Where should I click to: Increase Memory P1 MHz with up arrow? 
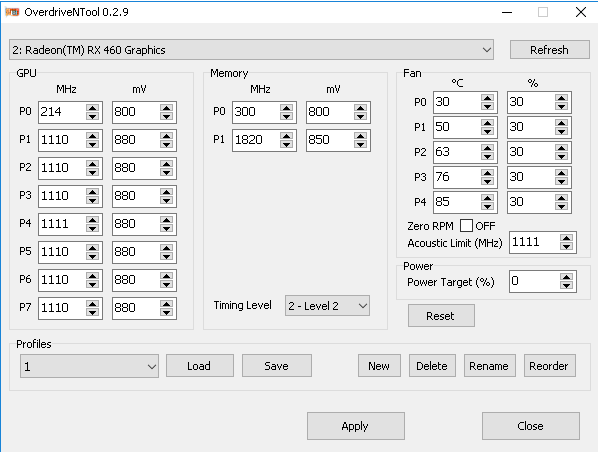286,135
